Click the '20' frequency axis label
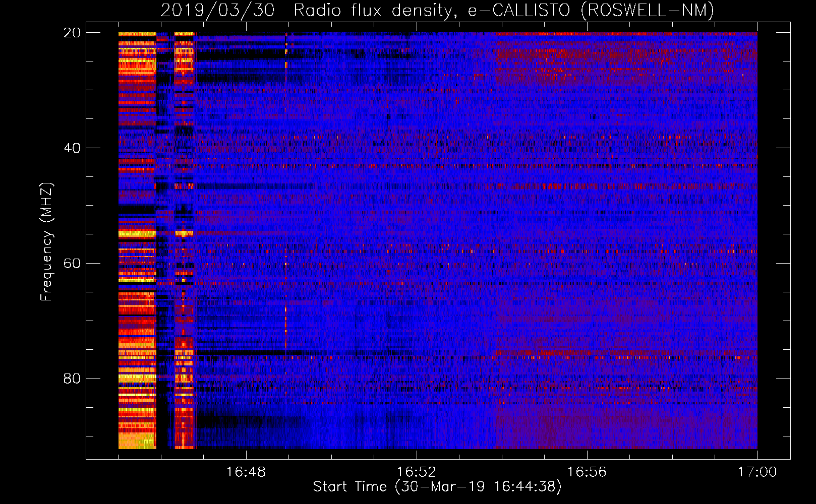Screen dimensions: 816x504 (x=72, y=33)
